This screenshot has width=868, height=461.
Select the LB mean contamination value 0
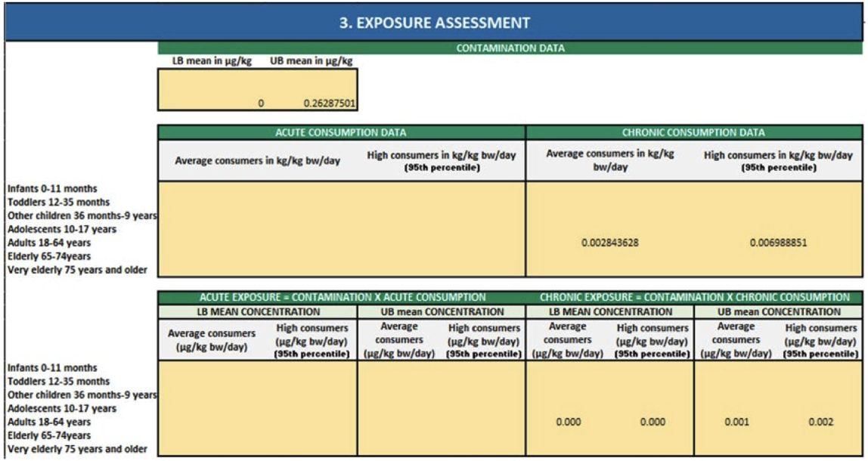point(261,104)
